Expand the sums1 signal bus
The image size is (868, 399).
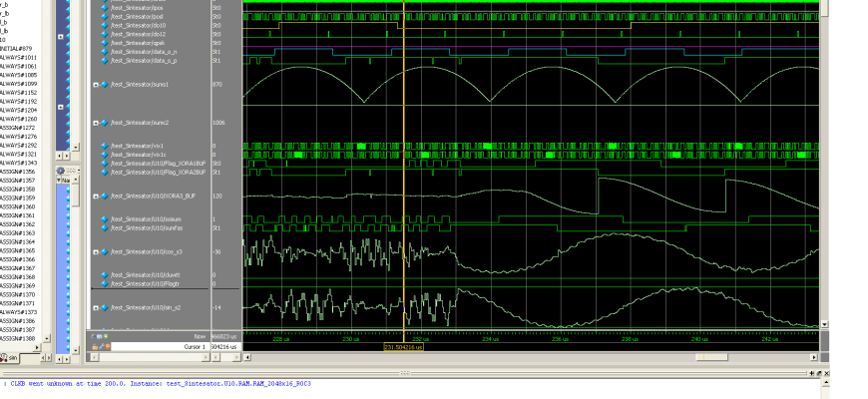coord(96,85)
